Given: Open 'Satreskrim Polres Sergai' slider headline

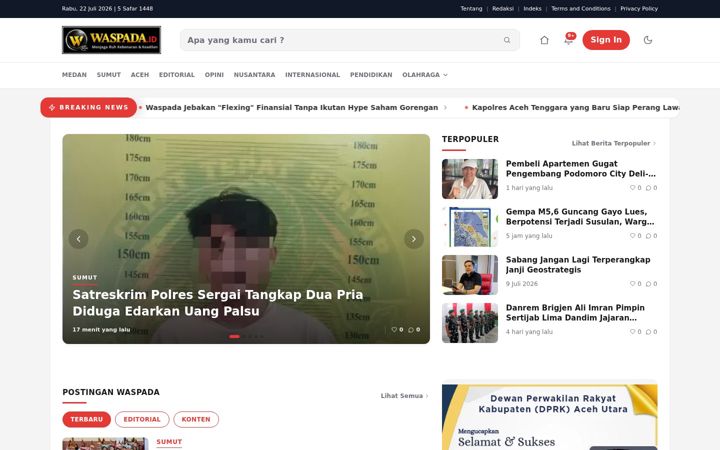Looking at the screenshot, I should [218, 303].
